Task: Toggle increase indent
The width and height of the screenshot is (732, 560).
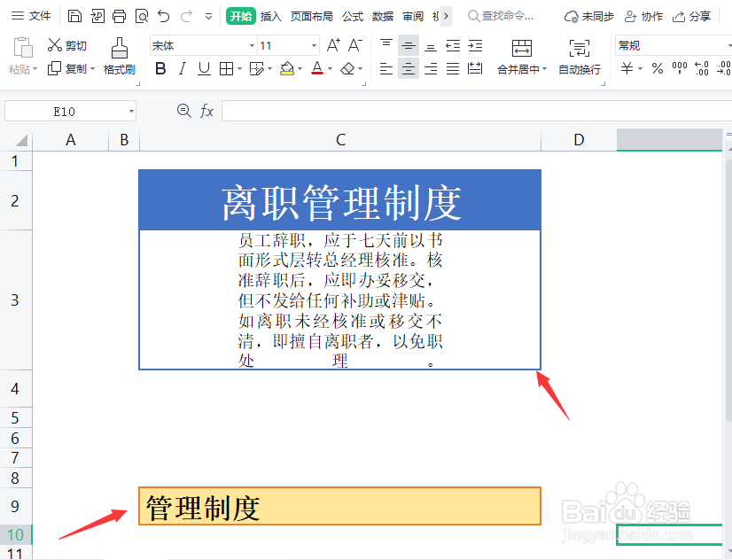Action: [473, 45]
